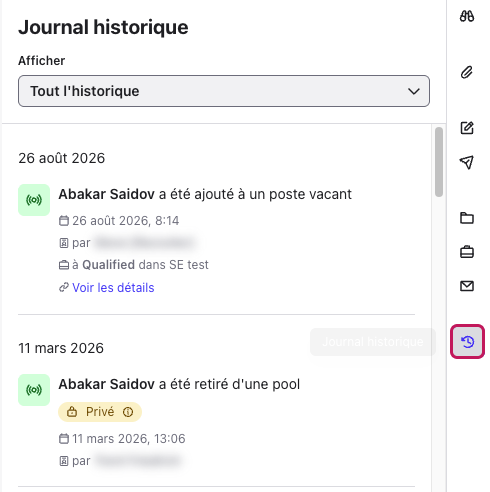This screenshot has height=492, width=490.
Task: Click the timestamp 26 août 2026, 8:14
Action: (126, 221)
